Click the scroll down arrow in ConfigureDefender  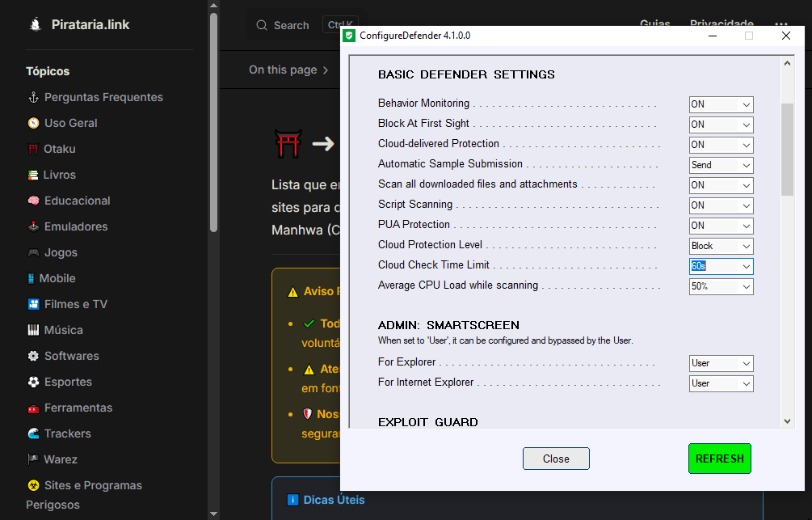[787, 421]
